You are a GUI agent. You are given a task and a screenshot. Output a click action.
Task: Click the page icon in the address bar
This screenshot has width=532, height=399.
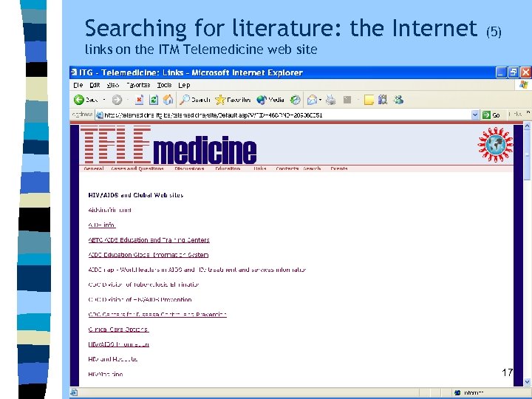point(100,115)
